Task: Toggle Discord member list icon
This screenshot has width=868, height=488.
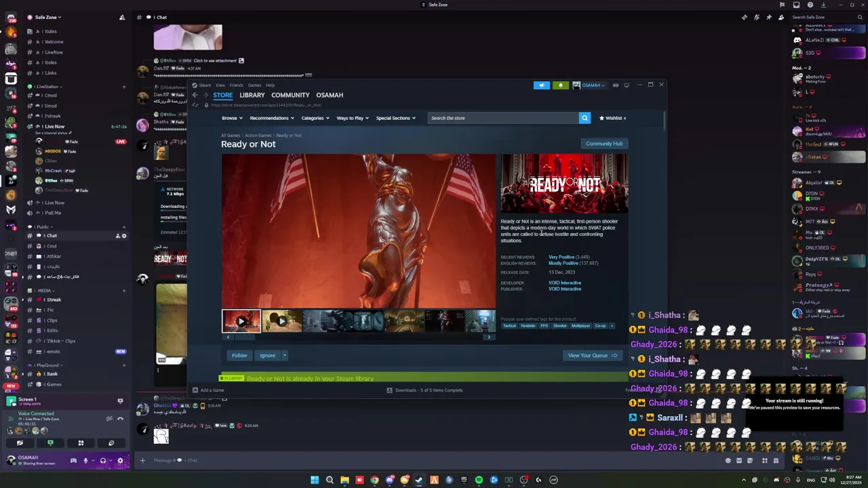Action: (x=781, y=17)
